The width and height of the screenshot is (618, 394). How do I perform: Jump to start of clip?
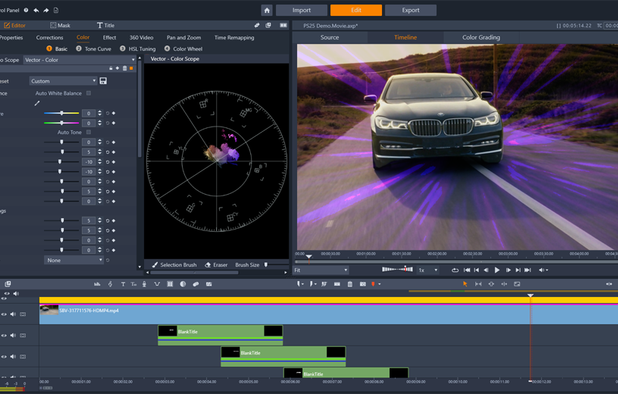tap(467, 270)
